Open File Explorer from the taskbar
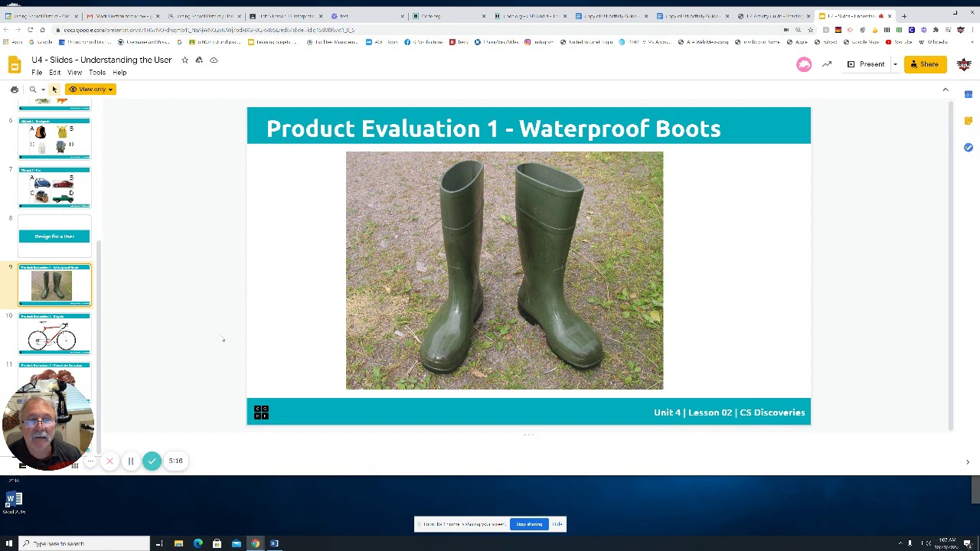Viewport: 980px width, 551px height. click(178, 543)
